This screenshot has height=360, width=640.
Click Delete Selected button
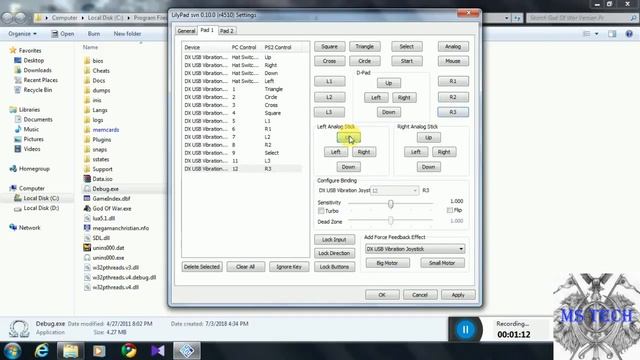click(x=202, y=267)
